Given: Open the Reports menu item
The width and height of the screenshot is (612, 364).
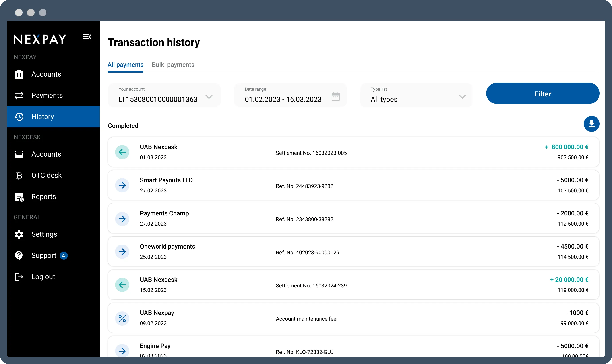Looking at the screenshot, I should click(53, 197).
